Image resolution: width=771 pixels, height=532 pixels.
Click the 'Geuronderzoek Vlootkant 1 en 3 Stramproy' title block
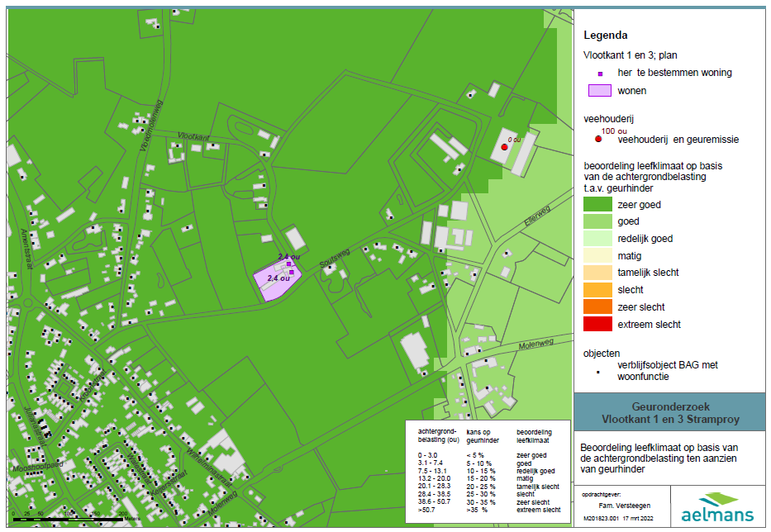(x=670, y=413)
